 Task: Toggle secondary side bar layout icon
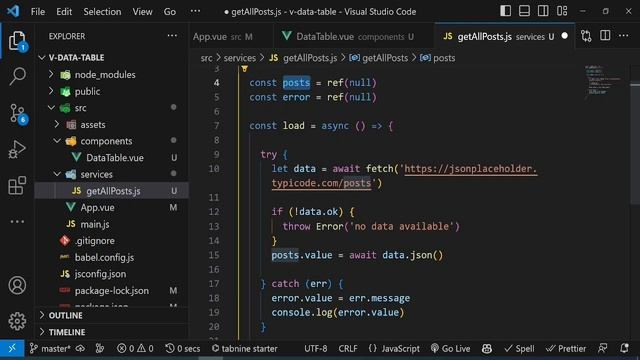pyautogui.click(x=543, y=11)
